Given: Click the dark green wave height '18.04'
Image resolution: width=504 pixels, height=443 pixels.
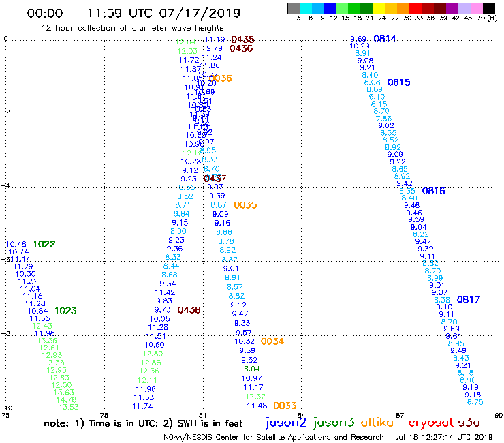Looking at the screenshot, I should pos(250,369).
